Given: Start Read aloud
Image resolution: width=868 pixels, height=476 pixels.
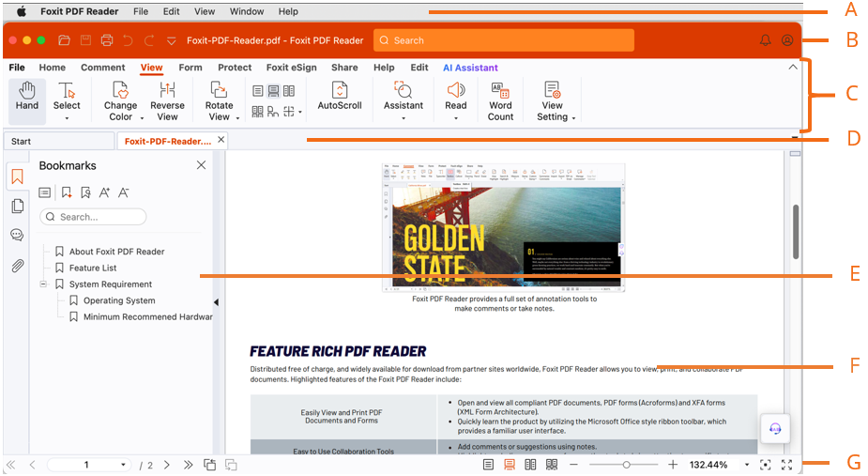Looking at the screenshot, I should coord(456,96).
